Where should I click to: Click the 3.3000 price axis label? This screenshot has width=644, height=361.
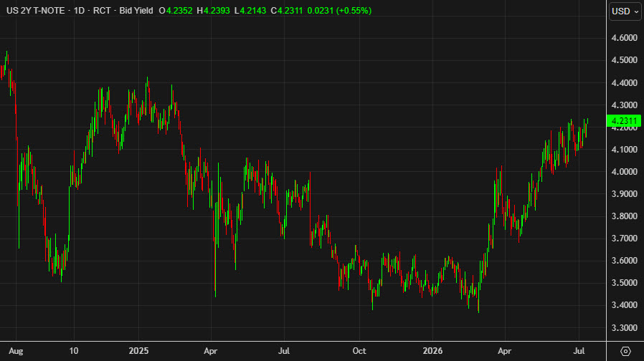[x=625, y=328]
